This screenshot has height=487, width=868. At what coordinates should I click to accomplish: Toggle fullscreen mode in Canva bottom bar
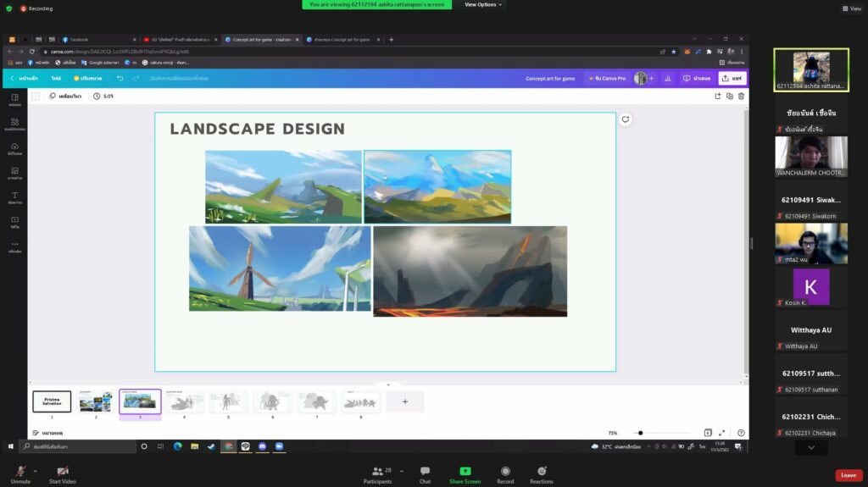click(x=722, y=433)
